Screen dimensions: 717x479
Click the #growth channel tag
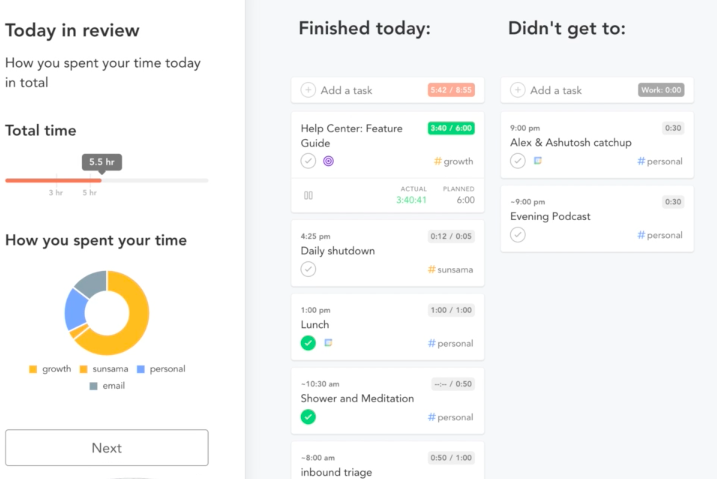click(453, 161)
